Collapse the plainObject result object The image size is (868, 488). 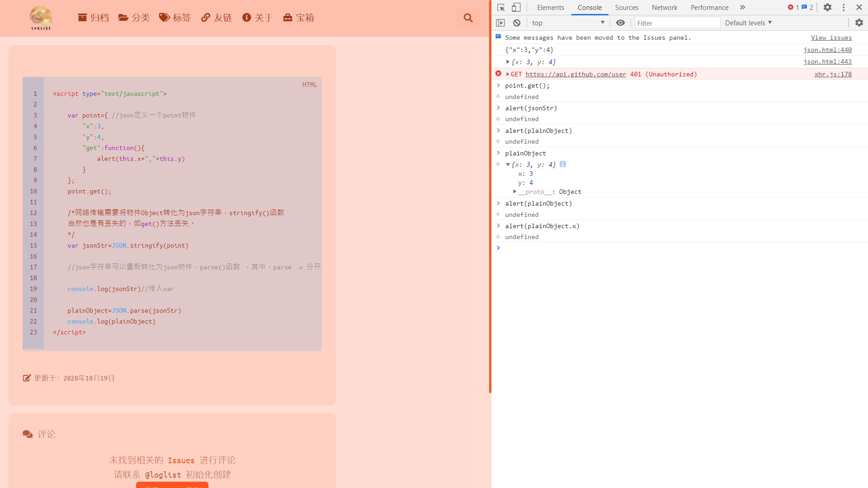pyautogui.click(x=508, y=164)
